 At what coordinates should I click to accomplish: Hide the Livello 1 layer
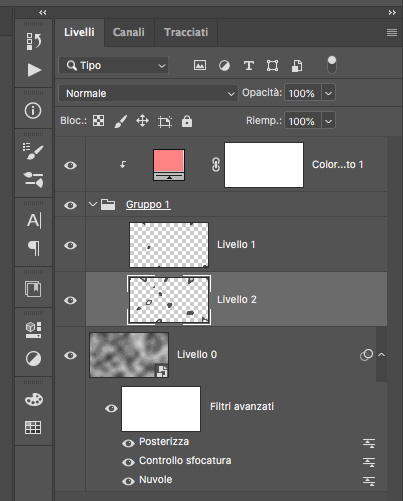coord(70,245)
